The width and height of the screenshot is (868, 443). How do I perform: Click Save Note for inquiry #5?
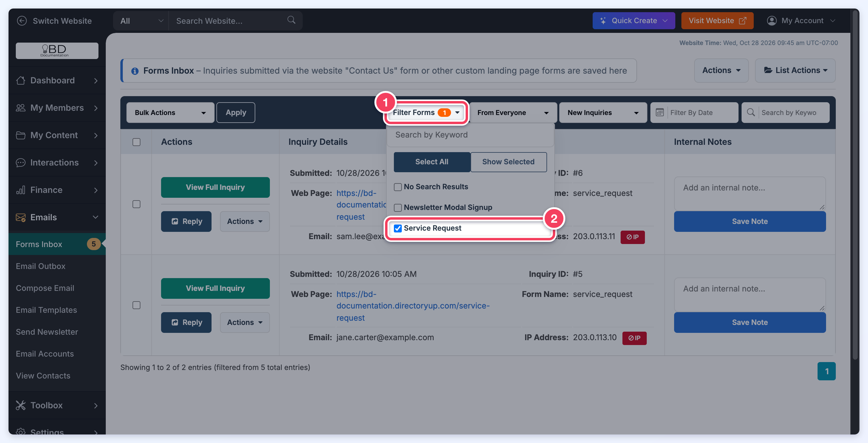click(750, 322)
